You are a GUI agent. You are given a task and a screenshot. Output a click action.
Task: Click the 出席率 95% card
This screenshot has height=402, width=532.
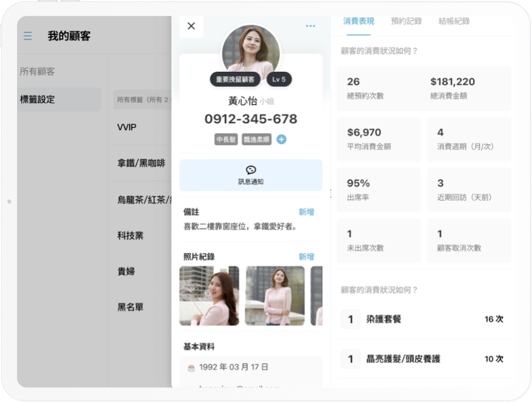coord(379,190)
